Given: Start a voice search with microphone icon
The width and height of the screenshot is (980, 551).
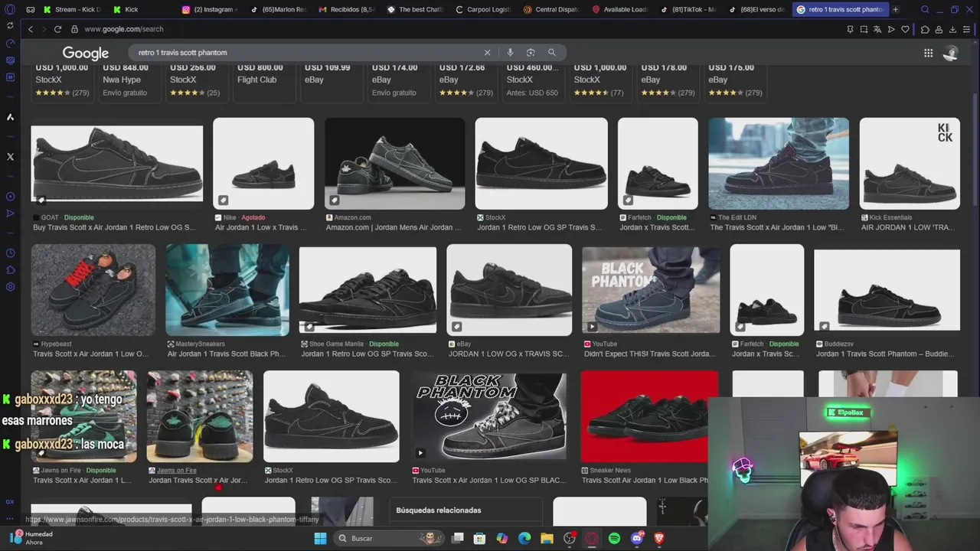Looking at the screenshot, I should pos(510,53).
